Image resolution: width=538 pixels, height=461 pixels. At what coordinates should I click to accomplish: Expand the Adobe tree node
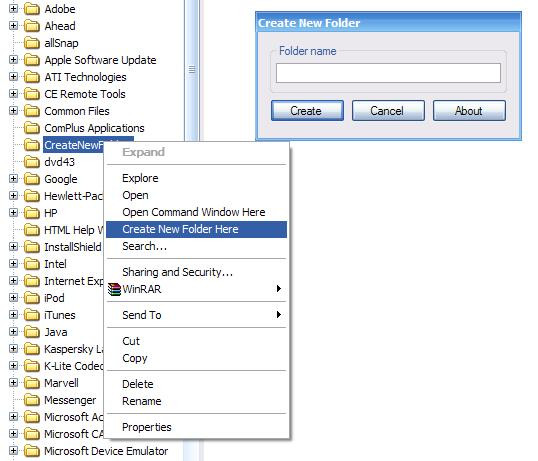tap(13, 9)
